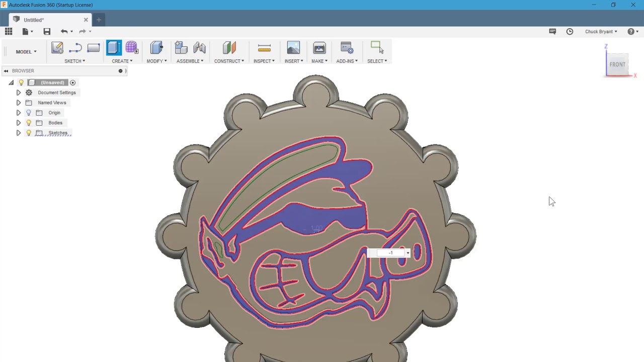
Task: Redo the last action
Action: click(82, 31)
